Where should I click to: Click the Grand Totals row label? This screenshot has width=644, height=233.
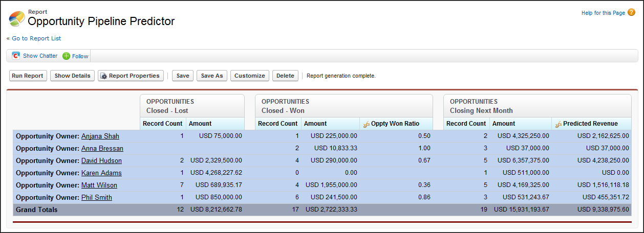pyautogui.click(x=37, y=209)
